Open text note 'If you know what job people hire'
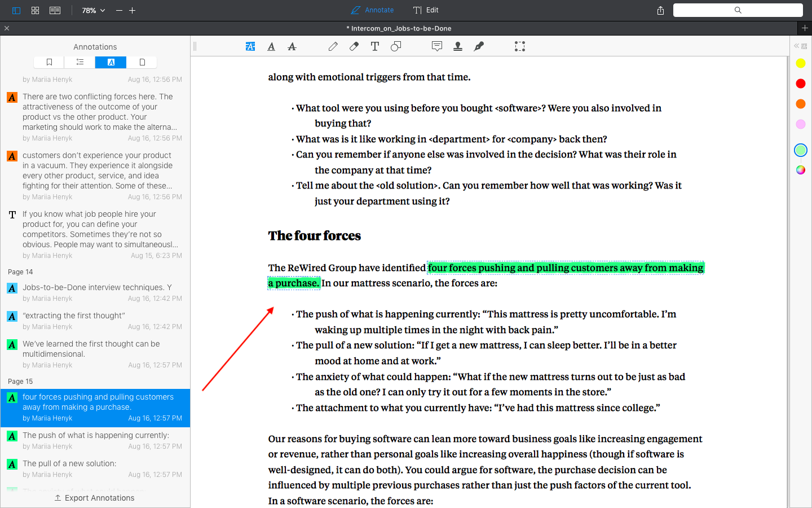Image resolution: width=812 pixels, height=508 pixels. (x=95, y=234)
